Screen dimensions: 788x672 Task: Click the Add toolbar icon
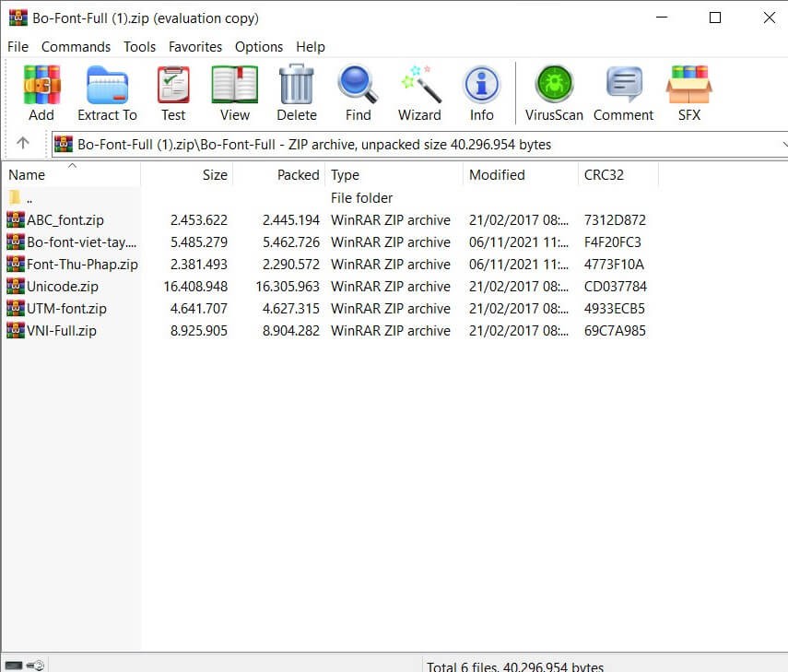click(x=41, y=93)
